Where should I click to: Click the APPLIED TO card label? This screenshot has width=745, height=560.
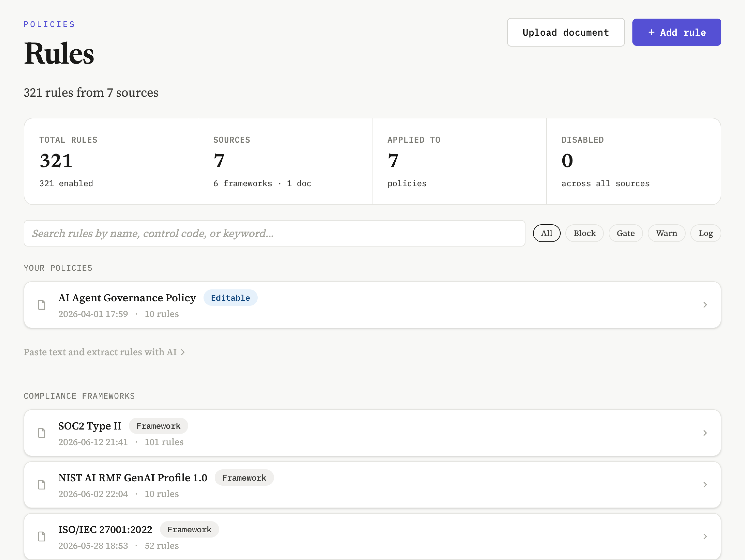click(x=414, y=140)
